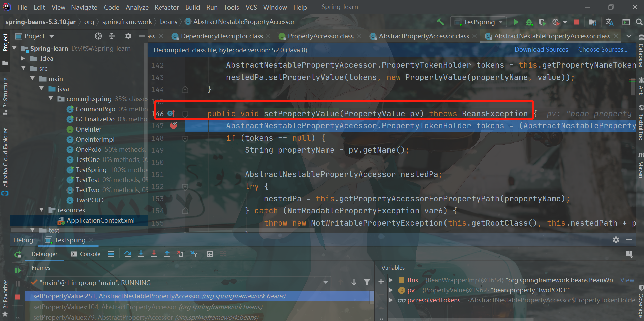This screenshot has width=644, height=321.
Task: Switch to the Console tab
Action: click(86, 254)
